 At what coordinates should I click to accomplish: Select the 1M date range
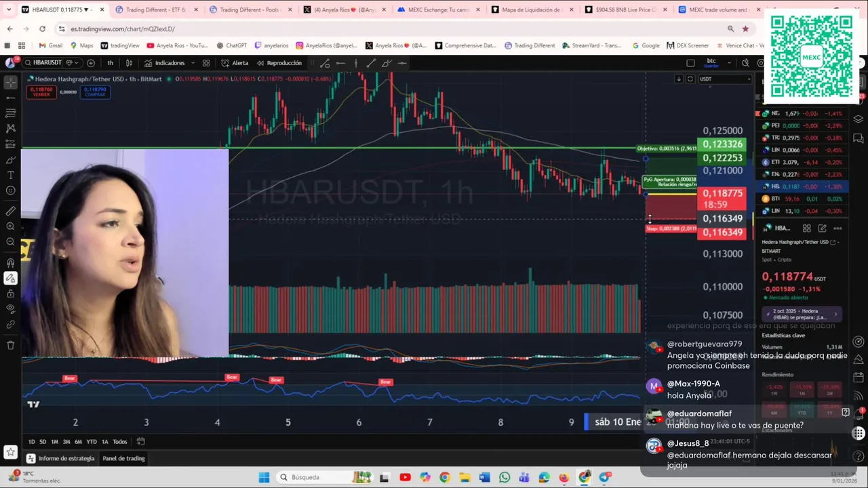(55, 442)
